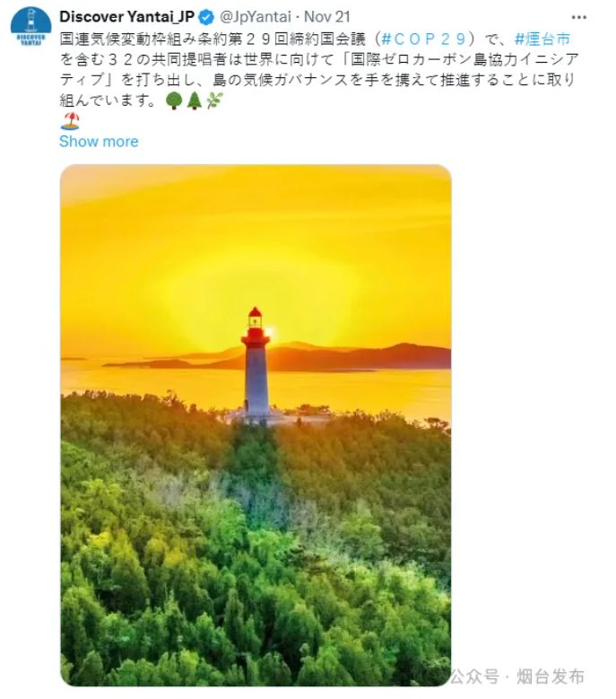Click the Japanese tweet body text
This screenshot has height=699, width=616.
(x=319, y=69)
